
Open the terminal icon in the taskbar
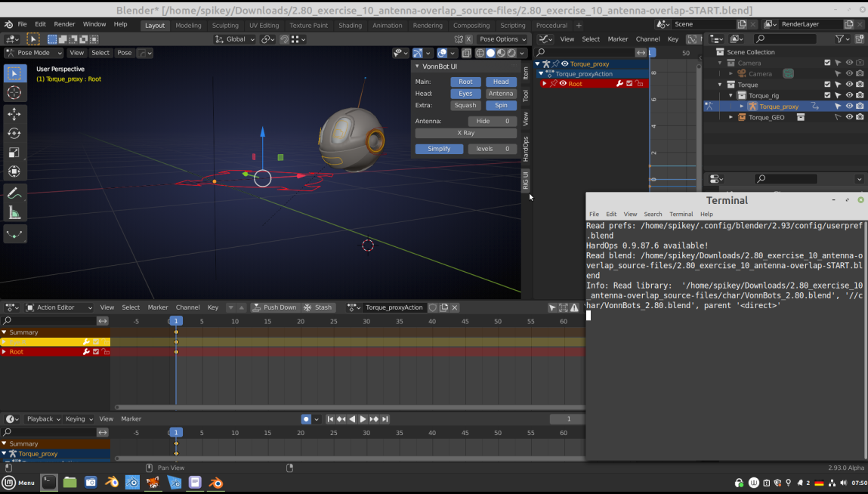[48, 483]
